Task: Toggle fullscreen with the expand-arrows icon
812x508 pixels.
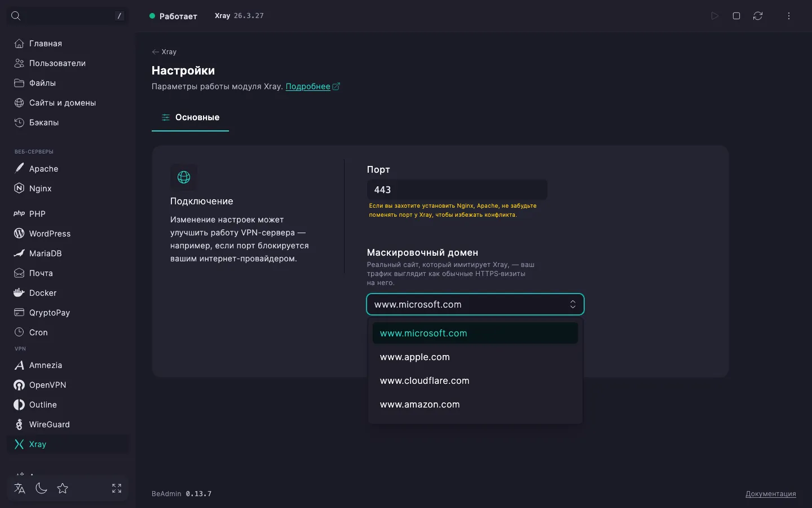Action: coord(117,488)
